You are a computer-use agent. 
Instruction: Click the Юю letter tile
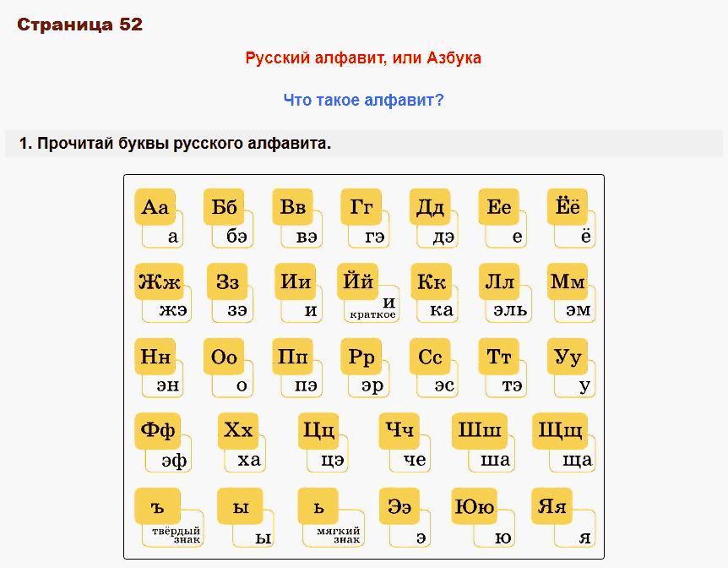[475, 506]
